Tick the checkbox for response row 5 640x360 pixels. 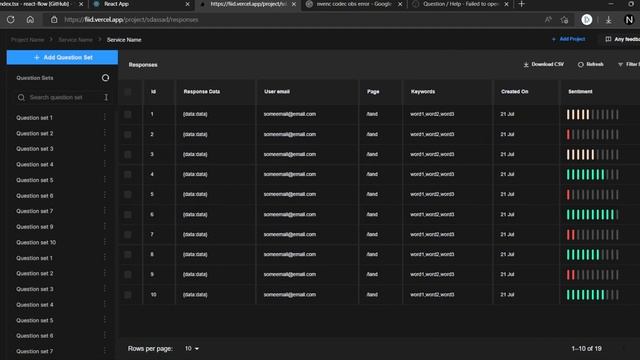click(128, 194)
